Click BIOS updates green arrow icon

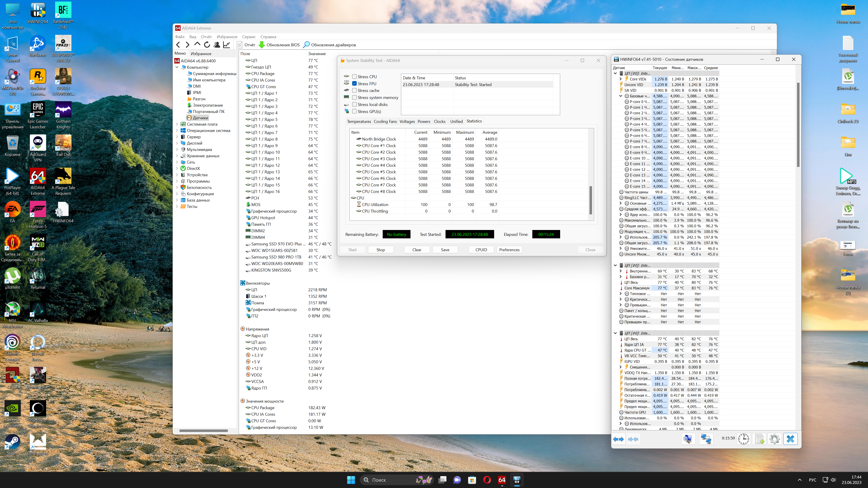tap(262, 45)
